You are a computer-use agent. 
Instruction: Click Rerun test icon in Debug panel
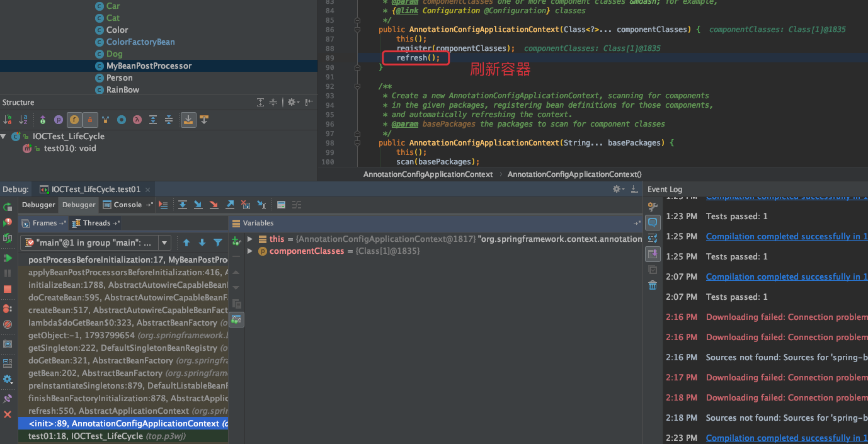(x=8, y=207)
